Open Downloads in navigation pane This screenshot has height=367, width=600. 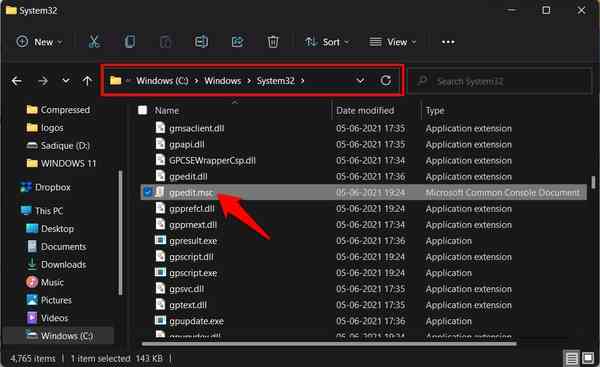click(x=56, y=264)
